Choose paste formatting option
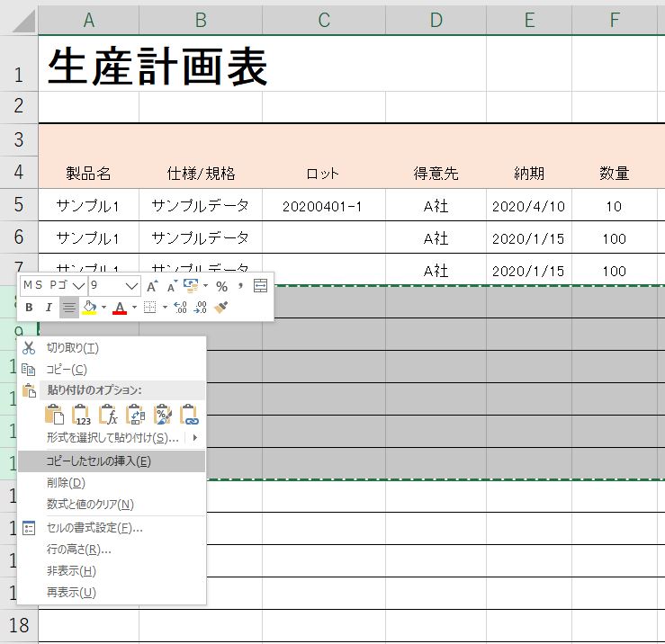The height and width of the screenshot is (644, 665). [x=163, y=415]
